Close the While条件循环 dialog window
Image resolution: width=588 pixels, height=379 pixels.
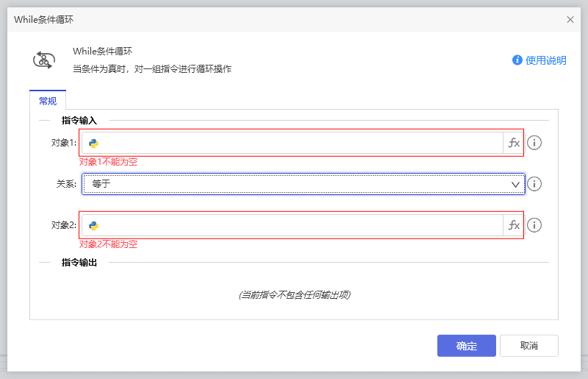(x=570, y=20)
